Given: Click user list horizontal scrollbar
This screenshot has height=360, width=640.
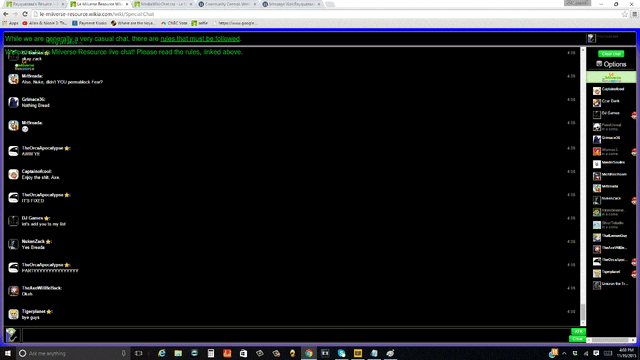Looking at the screenshot, I should click(611, 340).
